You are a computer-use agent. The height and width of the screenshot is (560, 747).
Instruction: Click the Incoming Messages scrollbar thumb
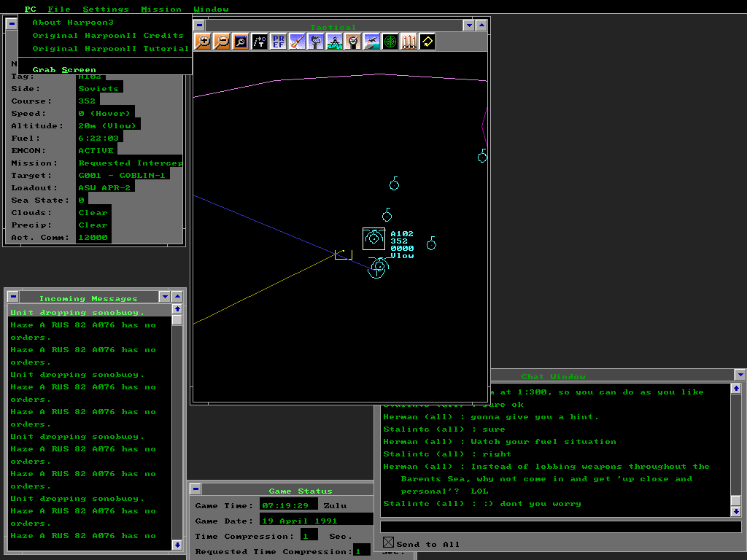pyautogui.click(x=177, y=319)
